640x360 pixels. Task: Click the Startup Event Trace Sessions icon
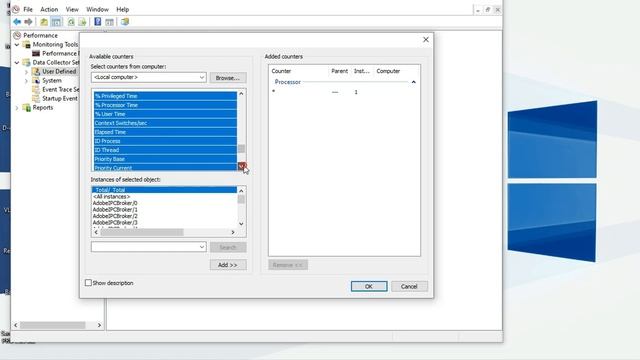click(x=36, y=98)
